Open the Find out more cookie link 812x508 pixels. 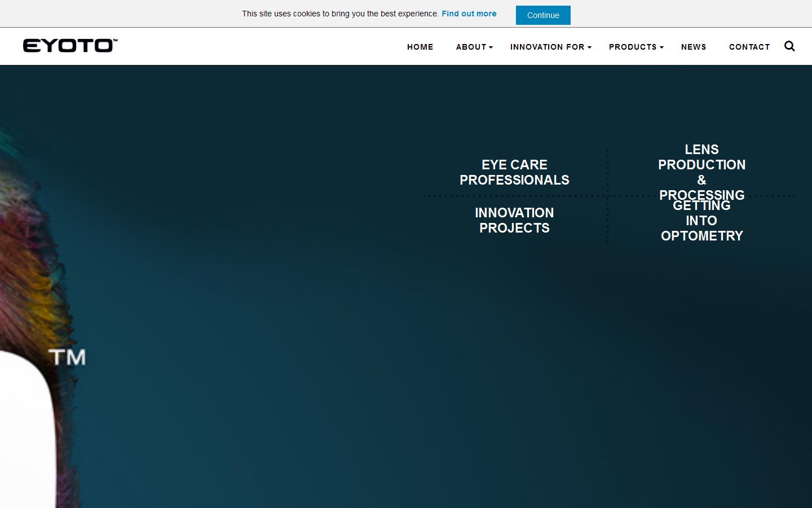469,14
